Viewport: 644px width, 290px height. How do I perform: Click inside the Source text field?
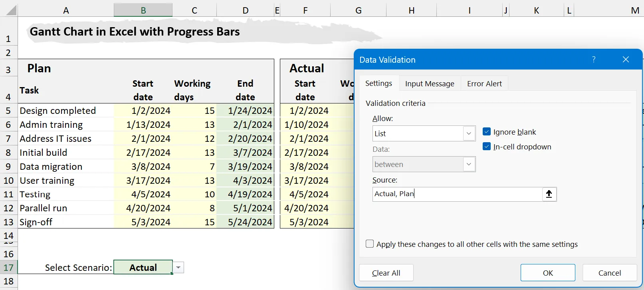click(x=455, y=194)
